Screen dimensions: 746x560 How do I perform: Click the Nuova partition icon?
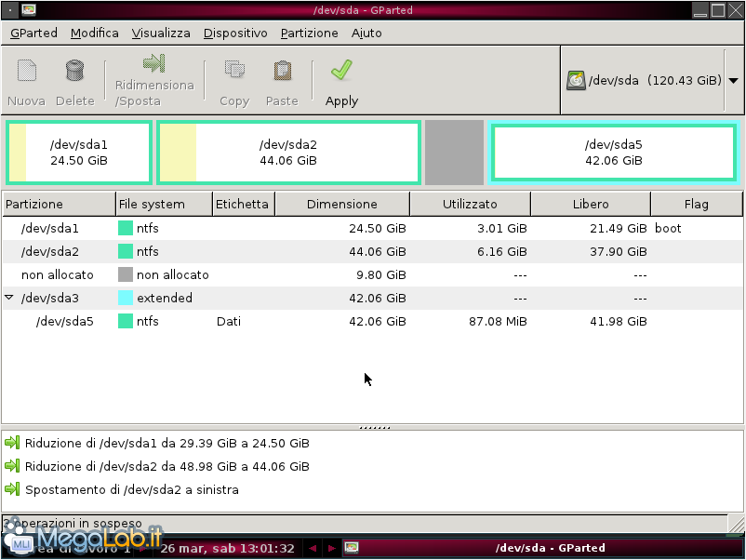click(27, 71)
